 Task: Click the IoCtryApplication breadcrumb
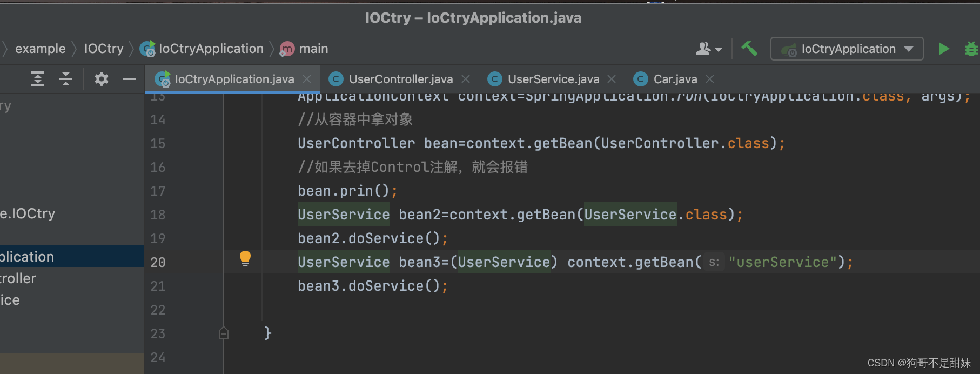tap(202, 49)
